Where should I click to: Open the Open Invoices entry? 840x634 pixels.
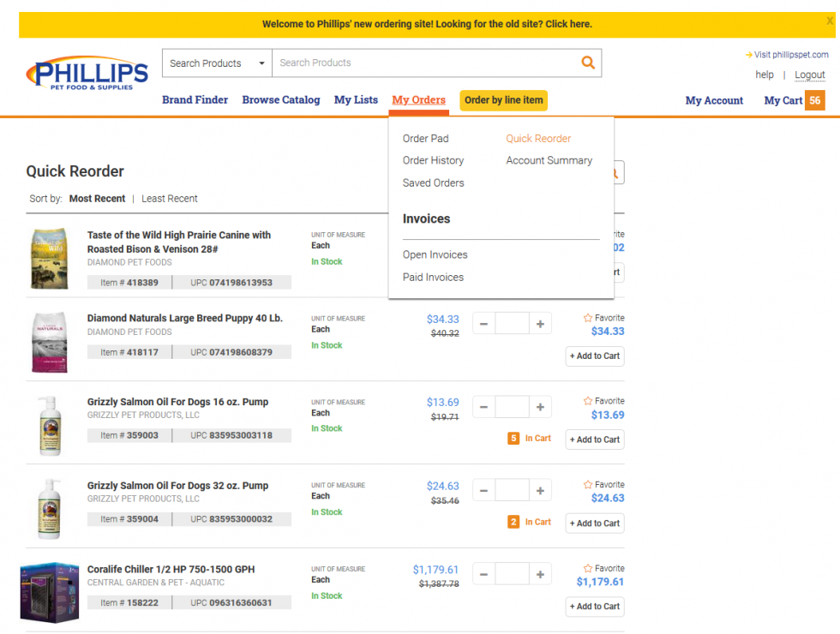pyautogui.click(x=435, y=254)
